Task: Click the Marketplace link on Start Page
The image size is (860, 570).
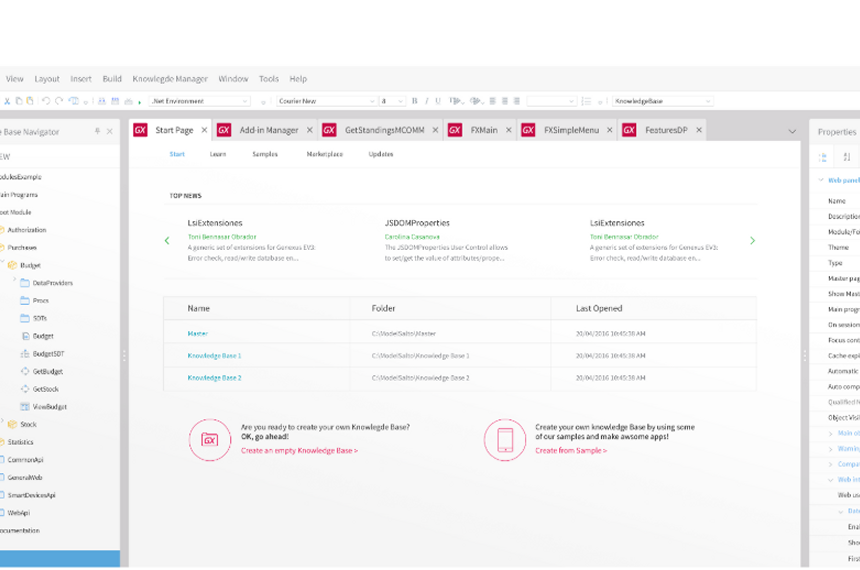Action: 324,154
